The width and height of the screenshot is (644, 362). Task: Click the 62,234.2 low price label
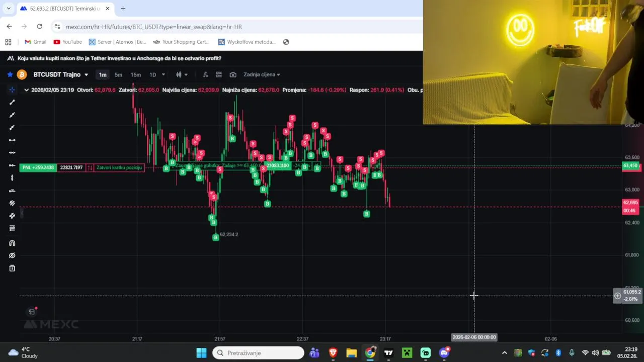click(229, 234)
